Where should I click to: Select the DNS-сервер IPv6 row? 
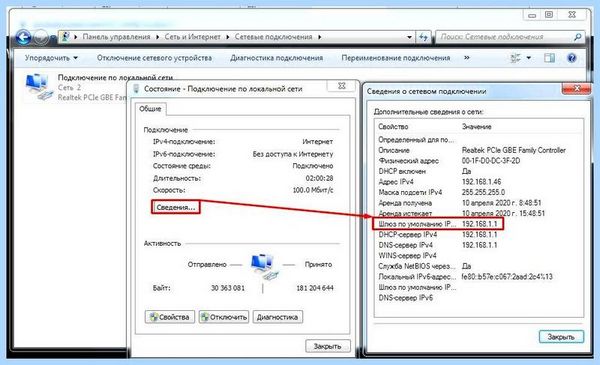pyautogui.click(x=478, y=297)
